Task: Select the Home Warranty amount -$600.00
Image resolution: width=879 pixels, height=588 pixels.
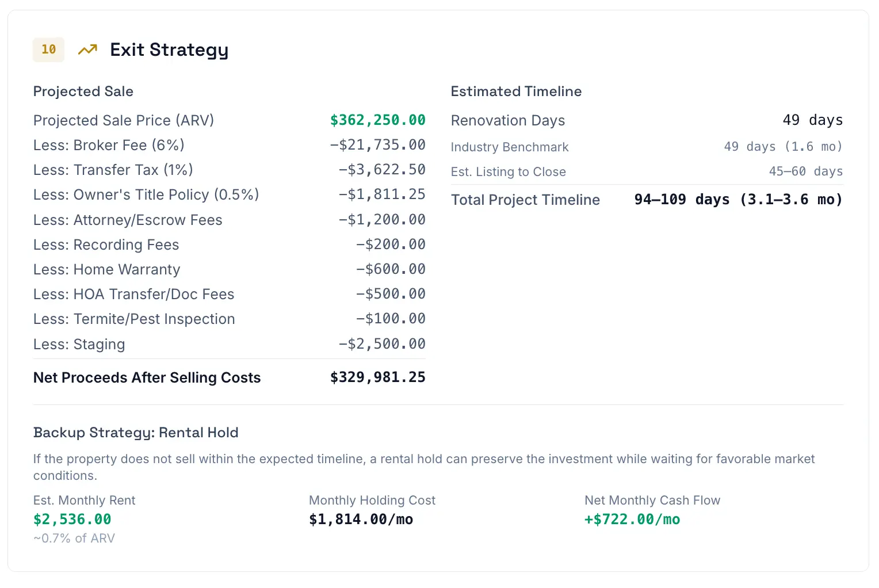Action: coord(391,269)
